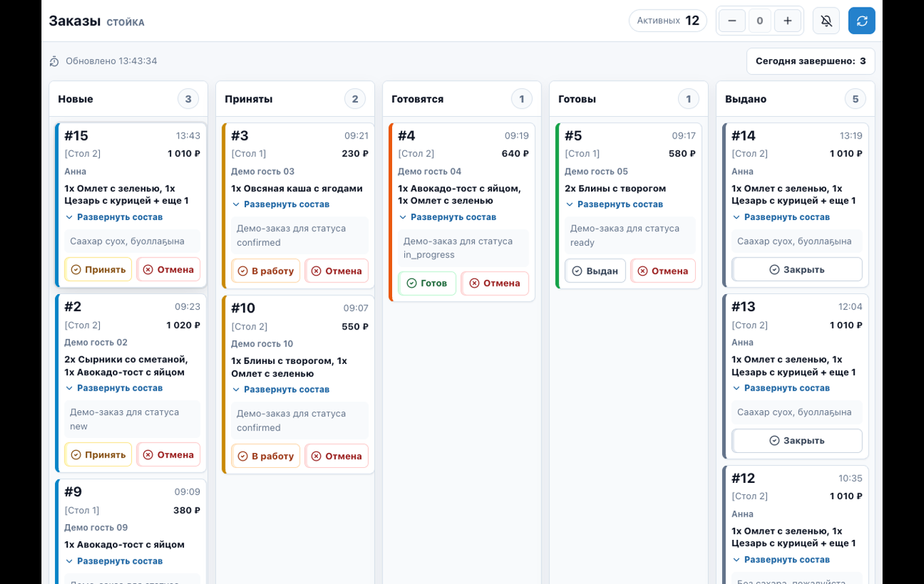This screenshot has width=924, height=584.
Task: Close order #14 with Закрыть button
Action: coord(797,270)
